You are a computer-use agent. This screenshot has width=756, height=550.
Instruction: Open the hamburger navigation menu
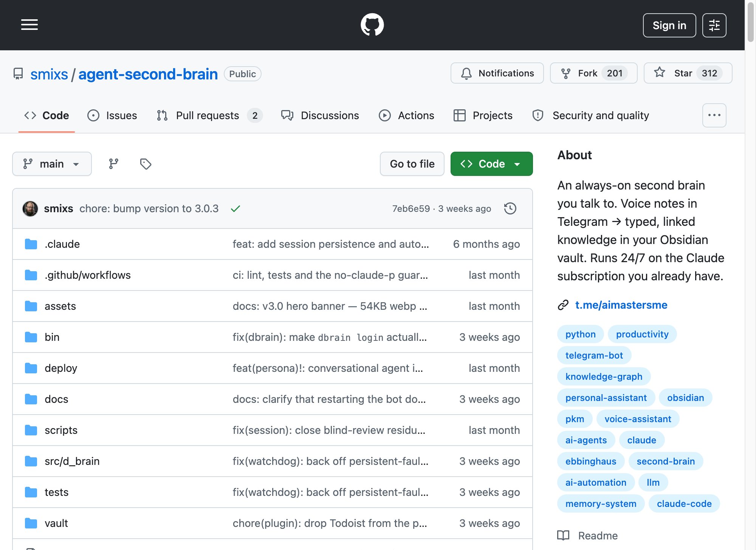point(29,25)
